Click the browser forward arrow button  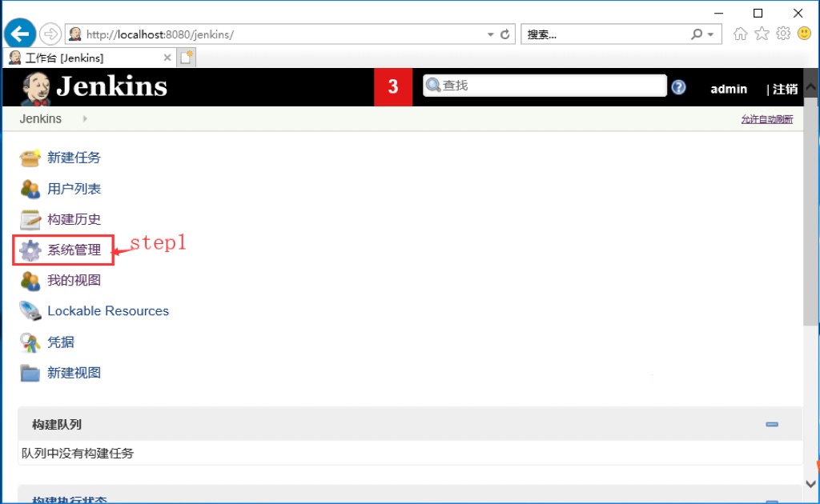50,34
